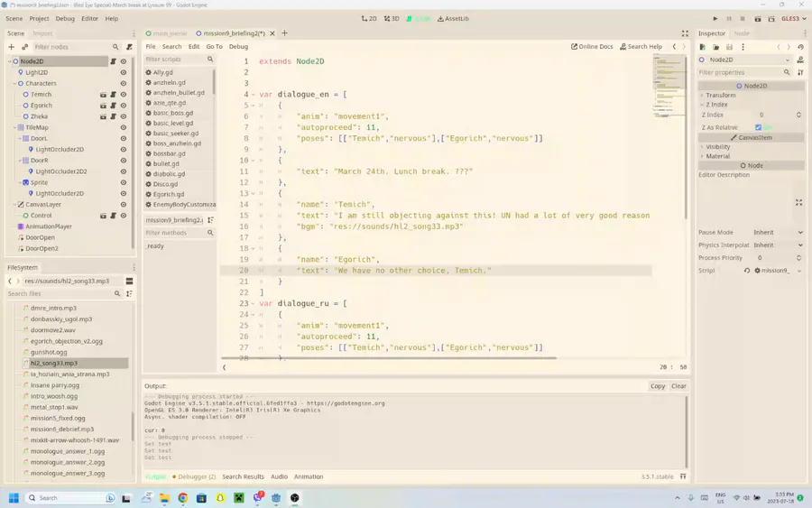Open the Project menu
This screenshot has height=508, width=812.
[x=39, y=19]
